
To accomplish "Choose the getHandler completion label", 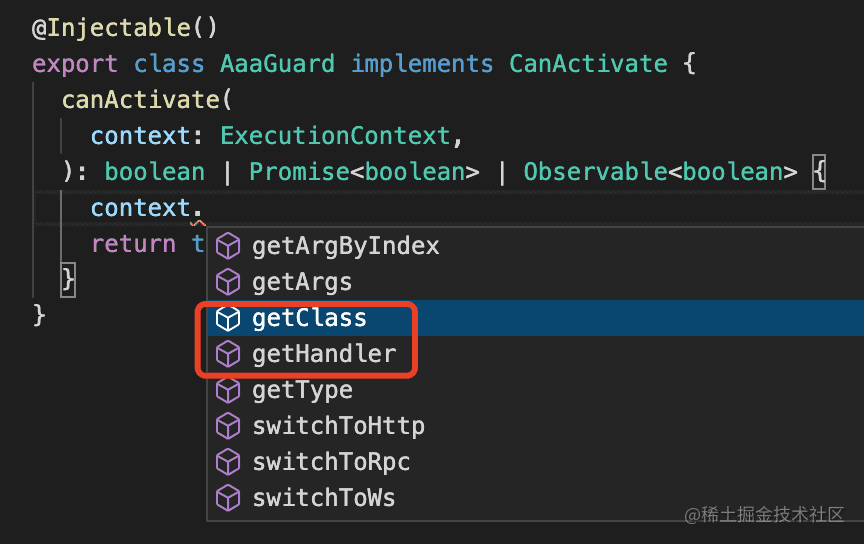I will point(324,354).
